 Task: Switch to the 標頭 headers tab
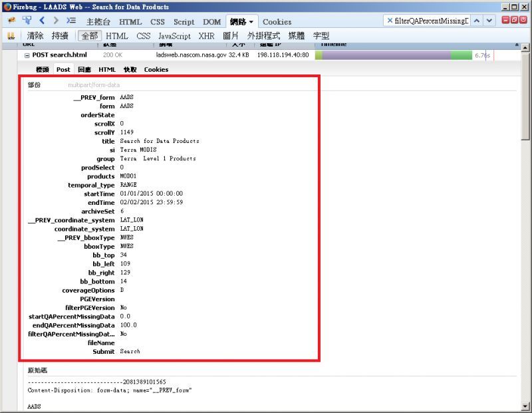point(43,69)
